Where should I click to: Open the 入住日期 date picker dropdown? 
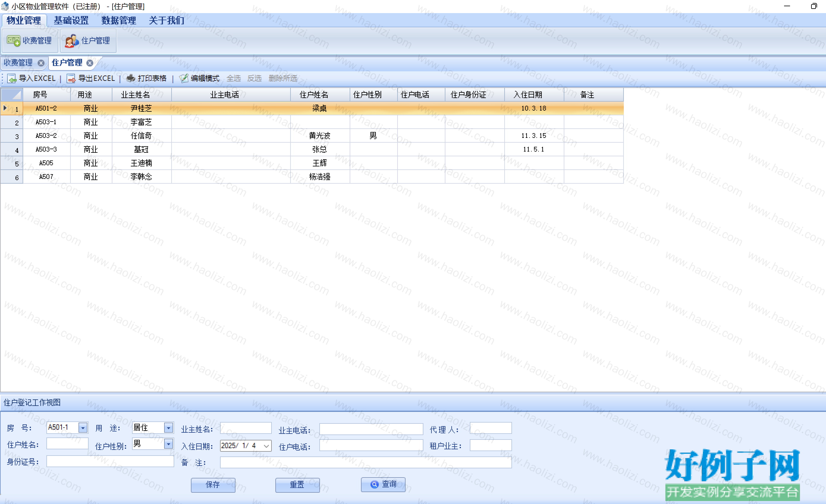click(266, 446)
